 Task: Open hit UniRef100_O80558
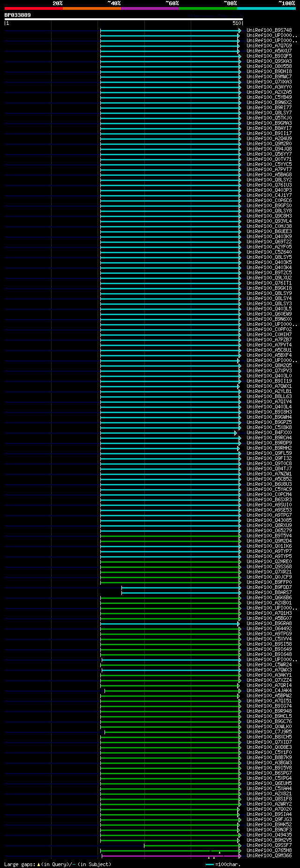pyautogui.click(x=269, y=67)
